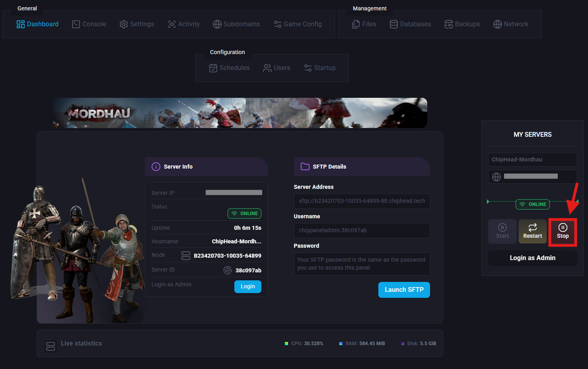Viewport: 588px width, 369px height.
Task: Click the Activity eye-scan icon
Action: 172,24
